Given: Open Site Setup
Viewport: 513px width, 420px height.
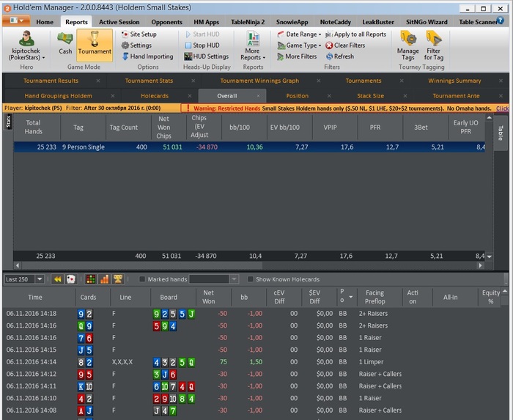Looking at the screenshot, I should click(139, 34).
